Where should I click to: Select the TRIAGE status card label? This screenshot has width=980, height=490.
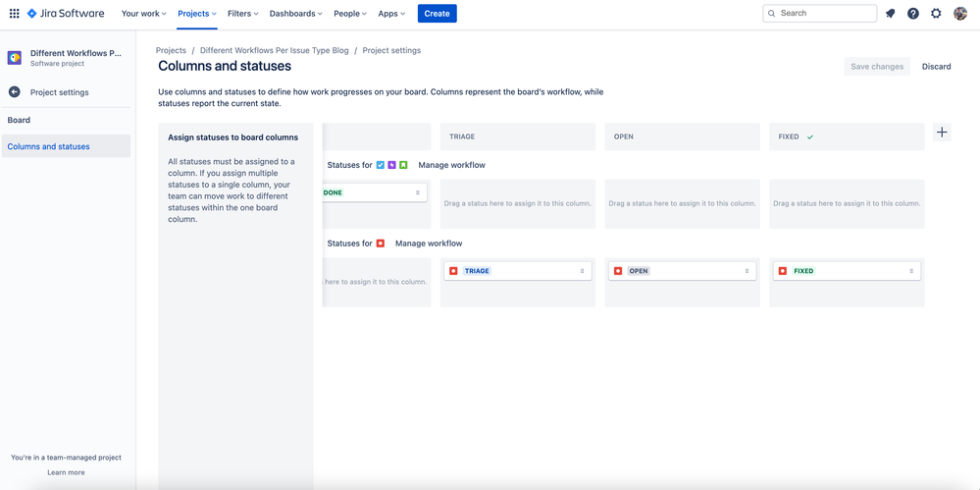478,271
